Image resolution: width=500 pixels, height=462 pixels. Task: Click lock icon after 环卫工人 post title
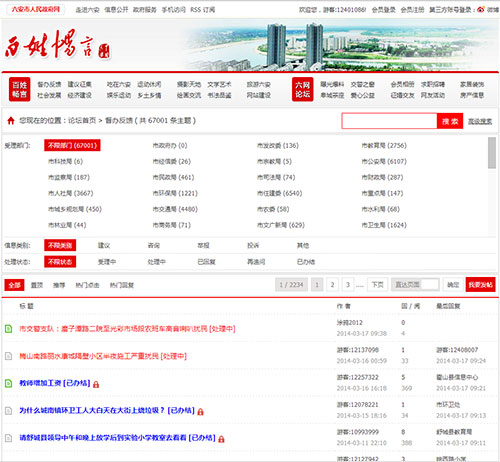tap(200, 412)
